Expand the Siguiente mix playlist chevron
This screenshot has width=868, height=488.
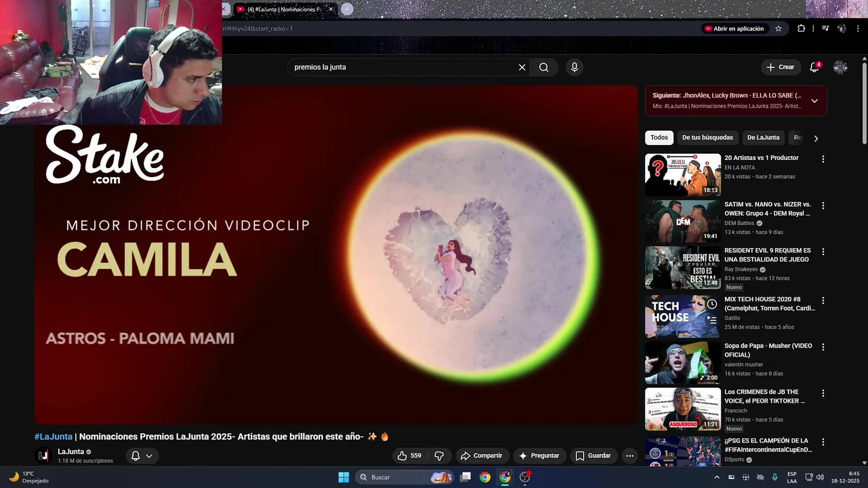pyautogui.click(x=814, y=101)
